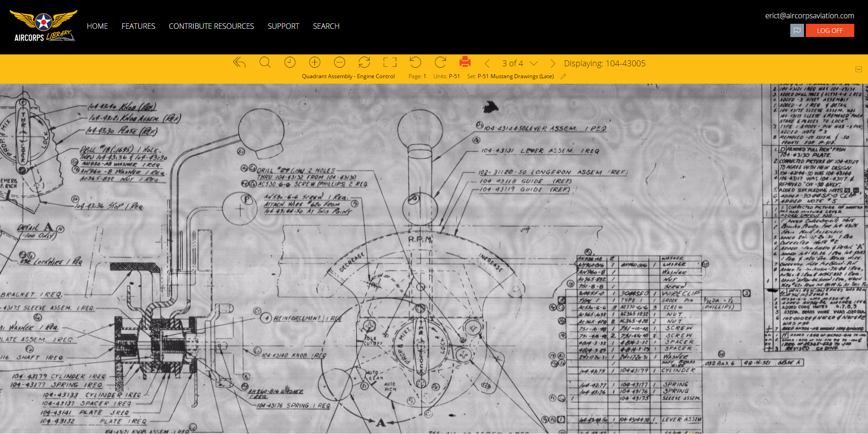Collapse the yellow toolbar panel
The image size is (868, 434).
pyautogui.click(x=858, y=70)
